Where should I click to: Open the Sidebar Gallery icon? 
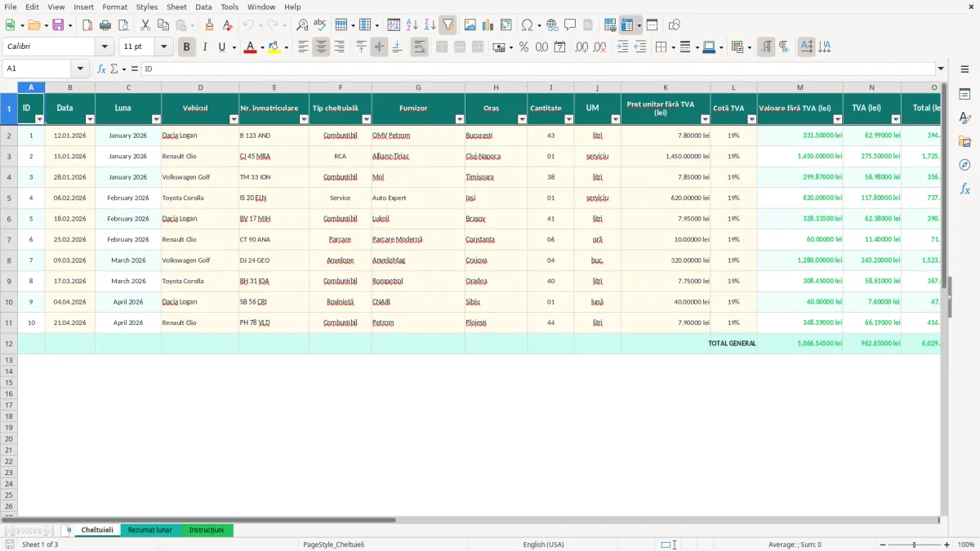[964, 141]
